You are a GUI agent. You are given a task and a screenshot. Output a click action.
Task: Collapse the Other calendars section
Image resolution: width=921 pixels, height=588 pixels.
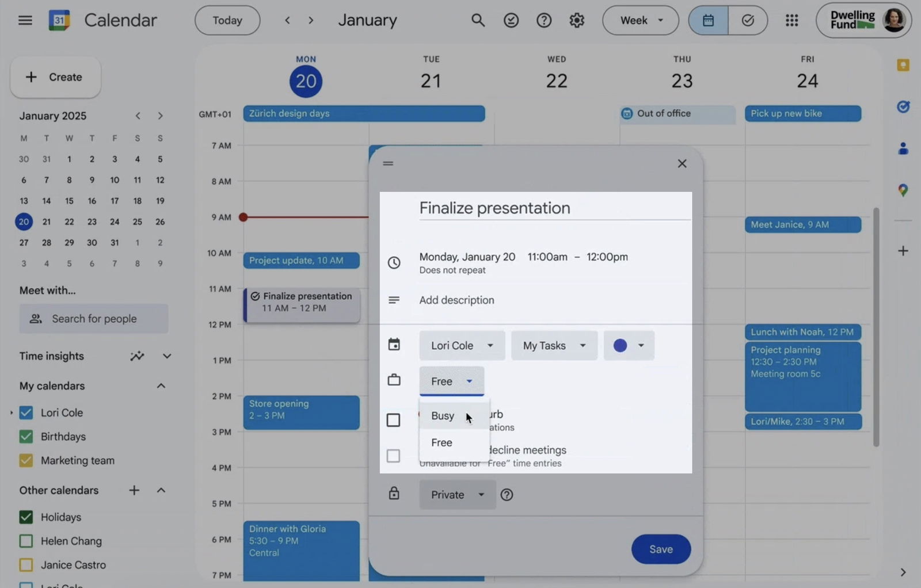click(161, 490)
